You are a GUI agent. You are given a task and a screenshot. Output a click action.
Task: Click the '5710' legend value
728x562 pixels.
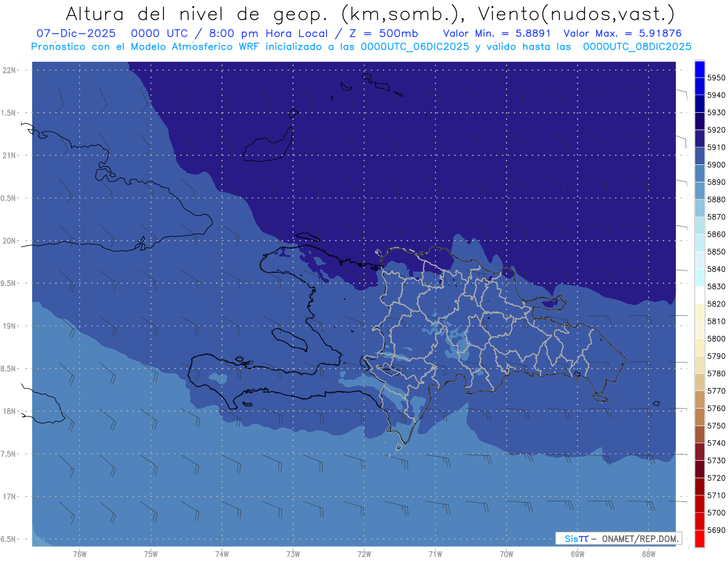pos(716,495)
